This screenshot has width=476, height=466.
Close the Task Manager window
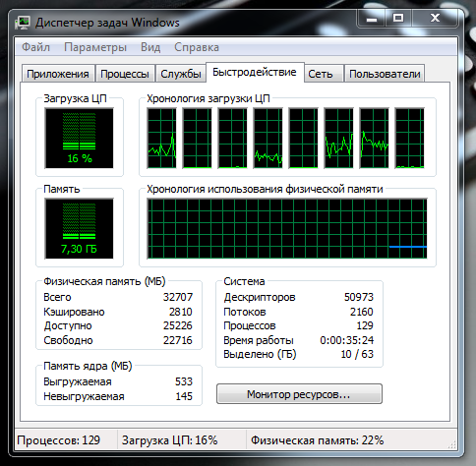pyautogui.click(x=435, y=19)
